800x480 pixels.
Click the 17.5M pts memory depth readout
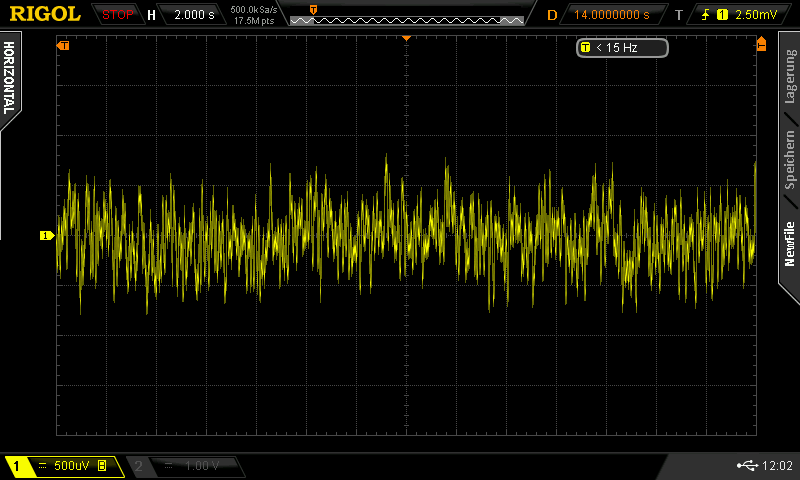(254, 21)
